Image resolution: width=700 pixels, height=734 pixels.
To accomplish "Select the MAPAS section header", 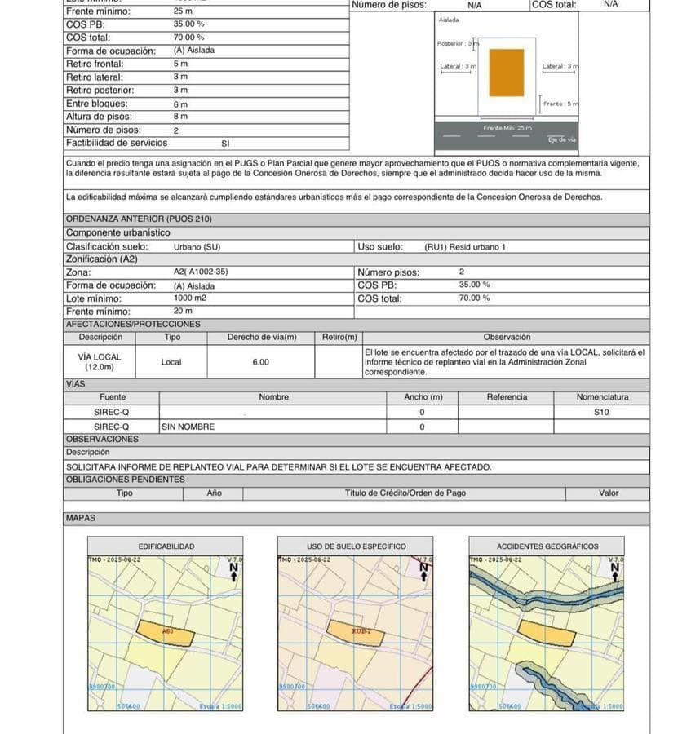I will (x=357, y=518).
